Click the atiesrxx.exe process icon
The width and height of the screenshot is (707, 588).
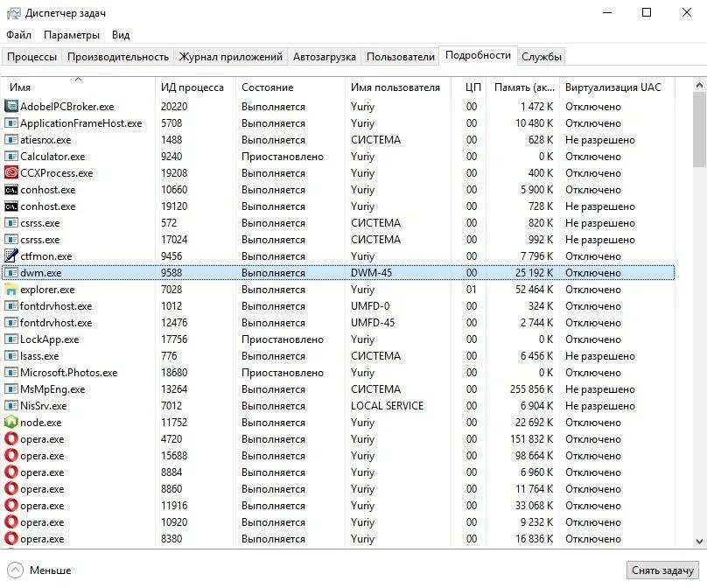pyautogui.click(x=10, y=140)
